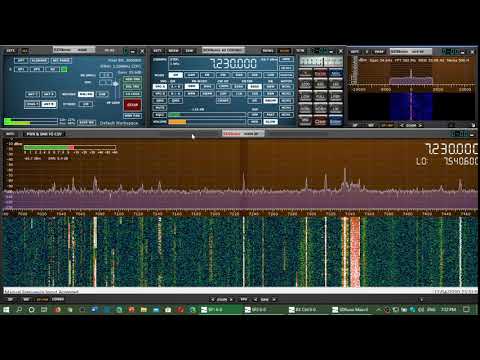Open MEM PAN from Main panel
Image resolution: width=480 pixels, height=360 pixels.
coord(132,116)
